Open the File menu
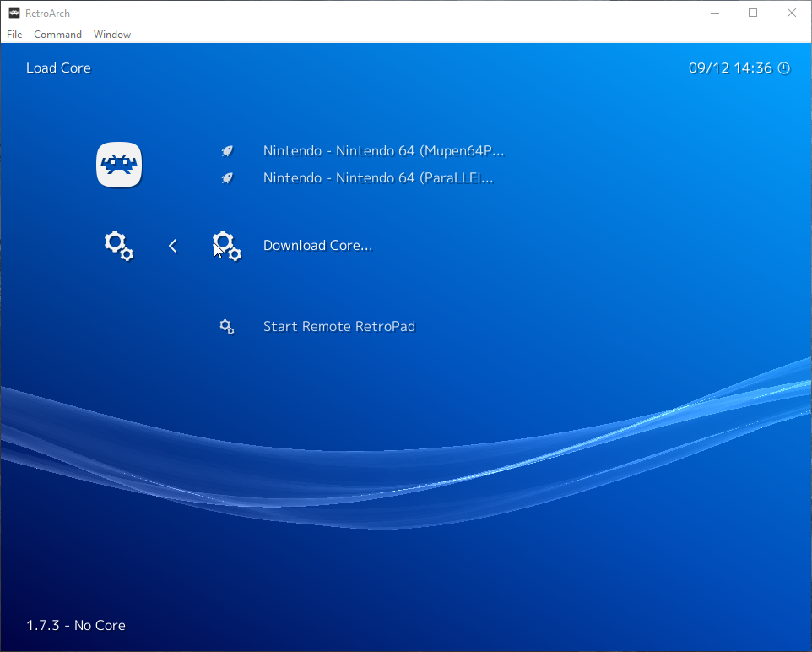The height and width of the screenshot is (652, 812). point(14,35)
